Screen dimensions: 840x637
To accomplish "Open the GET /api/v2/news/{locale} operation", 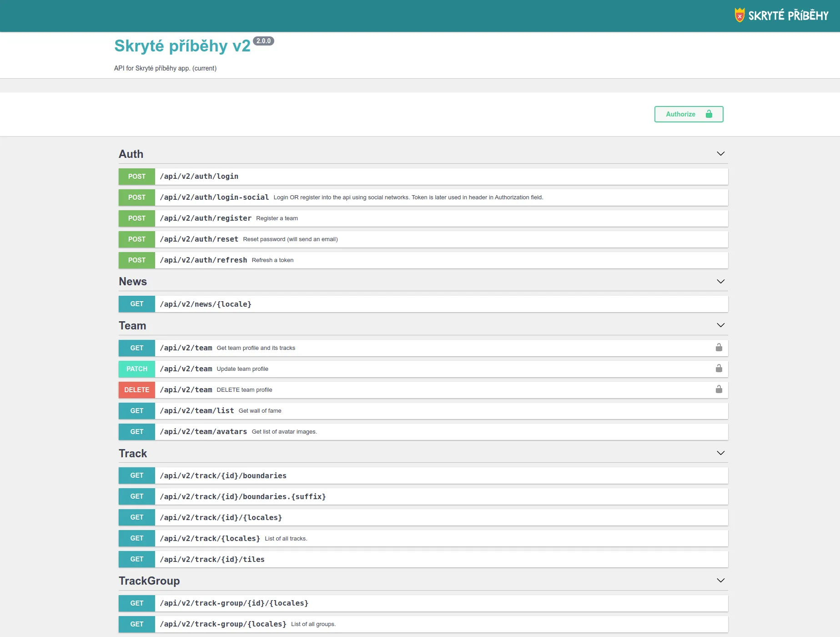I will pos(423,304).
